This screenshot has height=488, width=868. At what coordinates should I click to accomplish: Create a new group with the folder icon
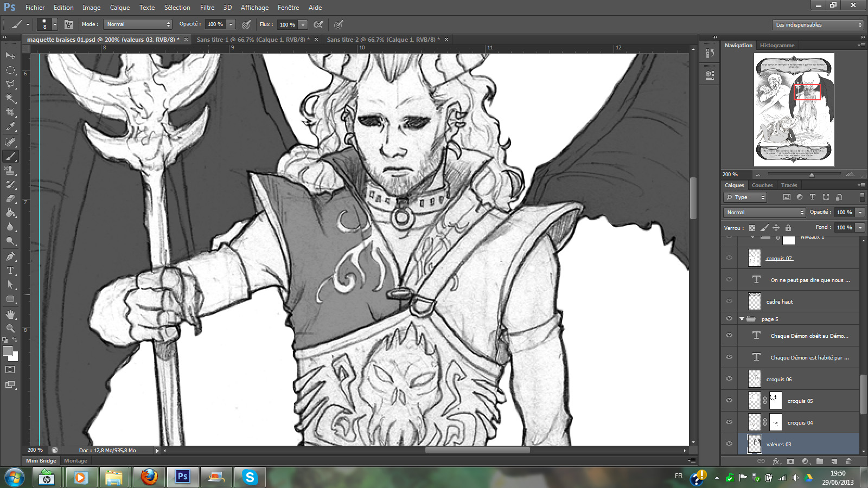coord(820,461)
